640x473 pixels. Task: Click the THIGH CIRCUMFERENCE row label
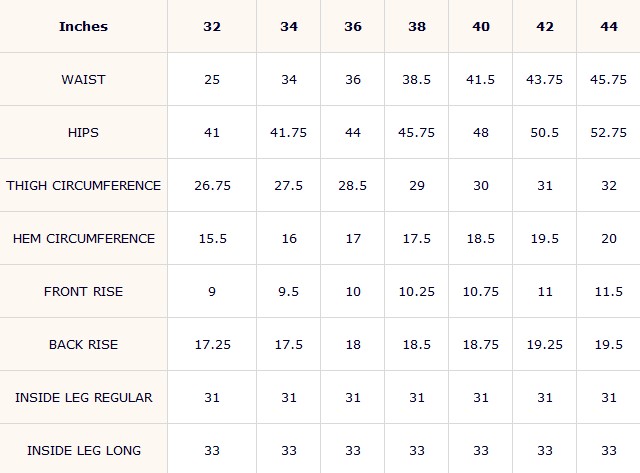(83, 185)
